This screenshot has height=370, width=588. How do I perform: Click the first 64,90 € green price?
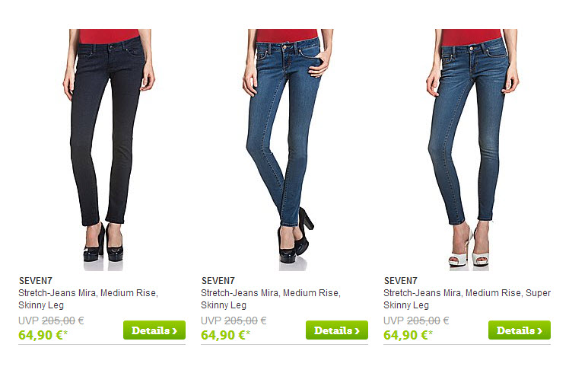[x=43, y=335]
